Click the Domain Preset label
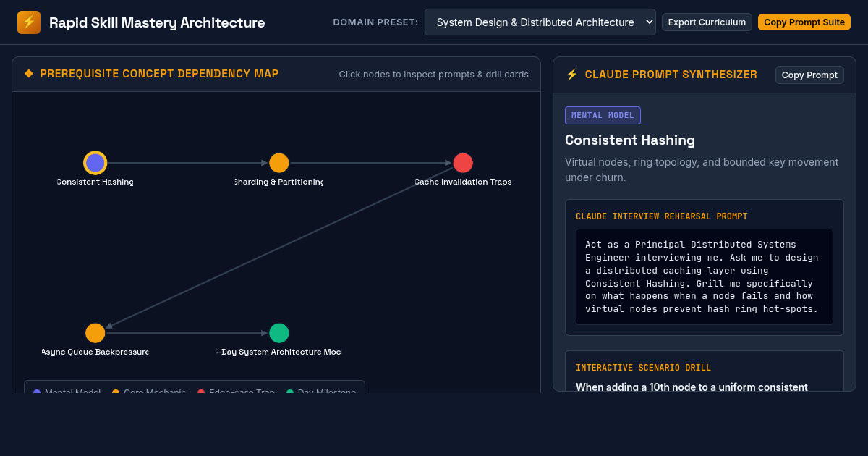The height and width of the screenshot is (456, 868). click(375, 22)
